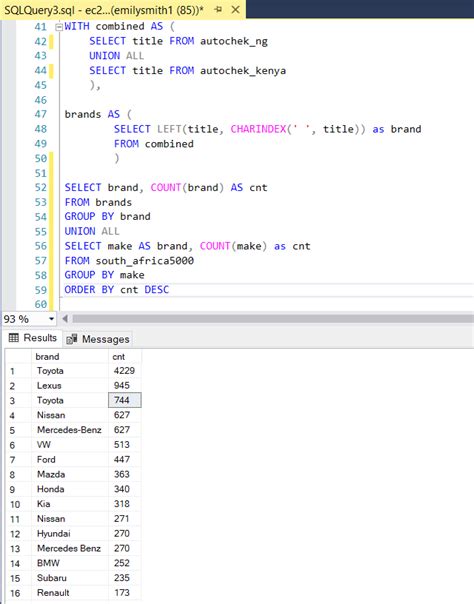Click line number 59 in editor
This screenshot has height=604, width=474.
pos(40,290)
